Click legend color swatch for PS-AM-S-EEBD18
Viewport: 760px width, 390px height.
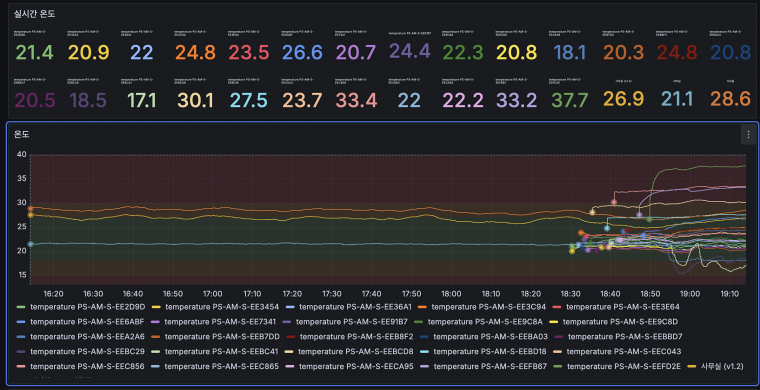click(x=425, y=351)
